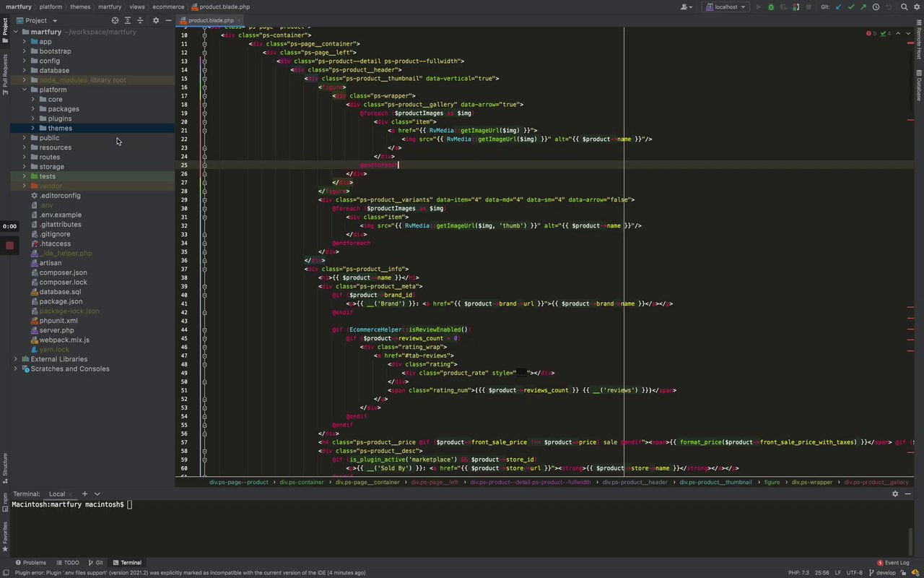Toggle the Structure tool window
Viewport: 924px width, 578px height.
tap(5, 465)
